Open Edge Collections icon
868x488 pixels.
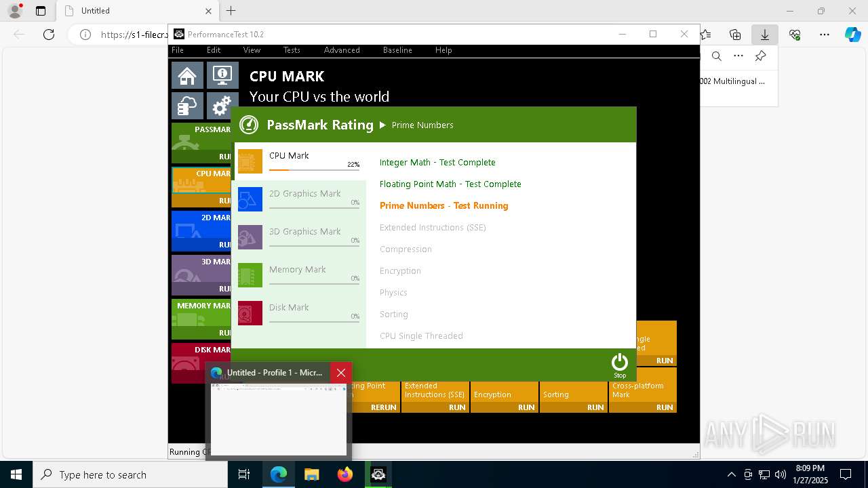pos(734,35)
